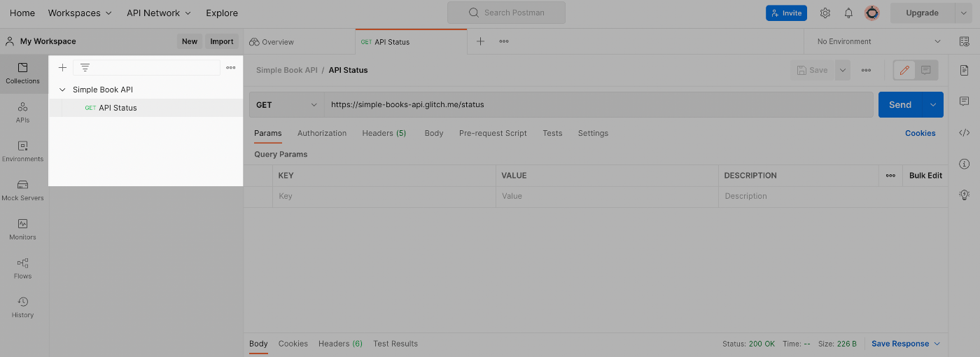Select the Settings request tab
This screenshot has height=357, width=980.
coord(593,133)
